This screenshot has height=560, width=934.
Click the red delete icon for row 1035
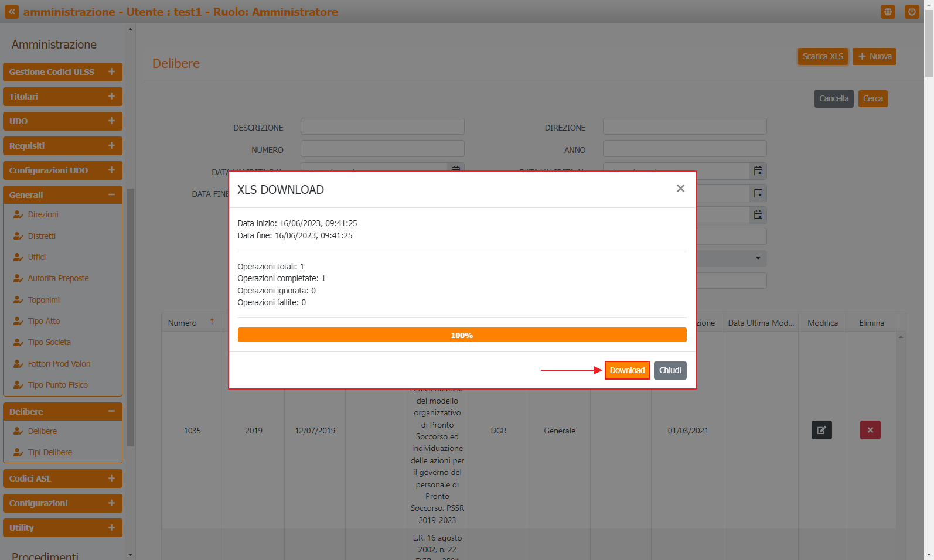870,430
